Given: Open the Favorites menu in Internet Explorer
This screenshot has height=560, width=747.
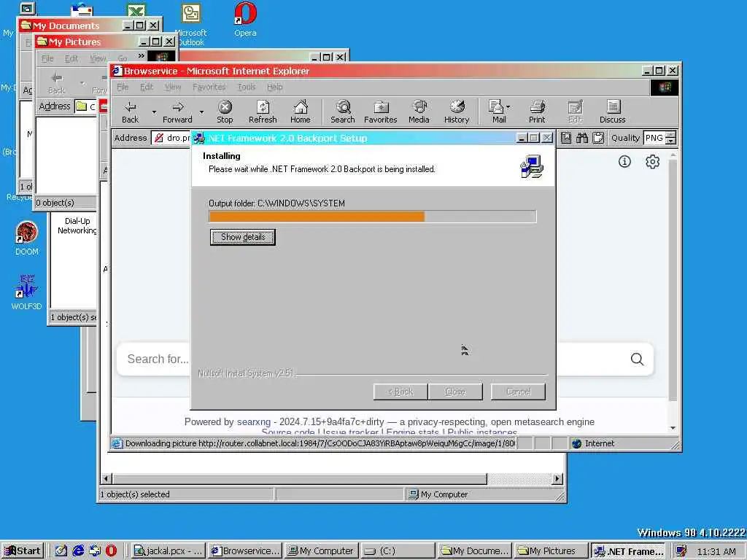Looking at the screenshot, I should 209,87.
